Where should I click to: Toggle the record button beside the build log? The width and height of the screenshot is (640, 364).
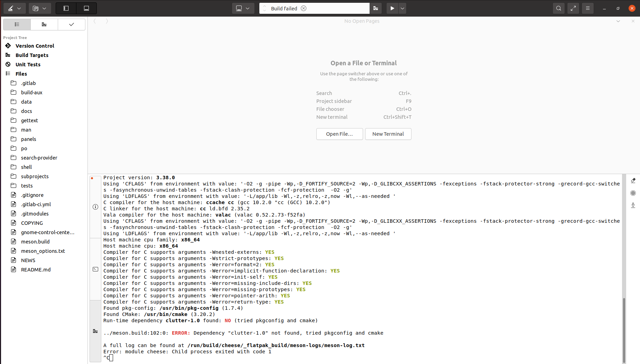633,193
